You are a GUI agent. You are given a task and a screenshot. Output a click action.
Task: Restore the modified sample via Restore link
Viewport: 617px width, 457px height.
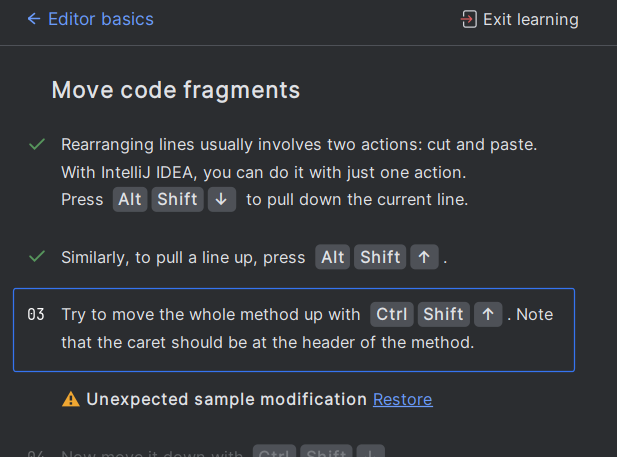[x=403, y=400]
